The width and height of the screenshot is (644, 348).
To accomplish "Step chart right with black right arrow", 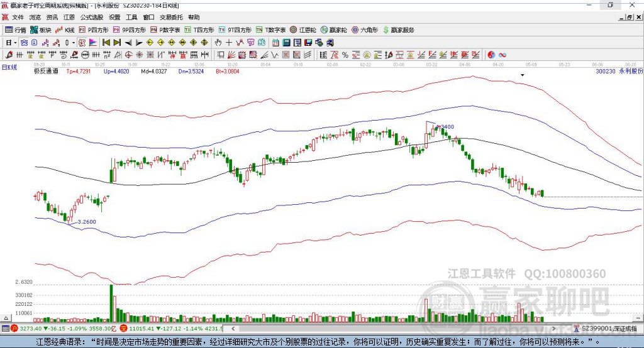I will click(x=139, y=43).
